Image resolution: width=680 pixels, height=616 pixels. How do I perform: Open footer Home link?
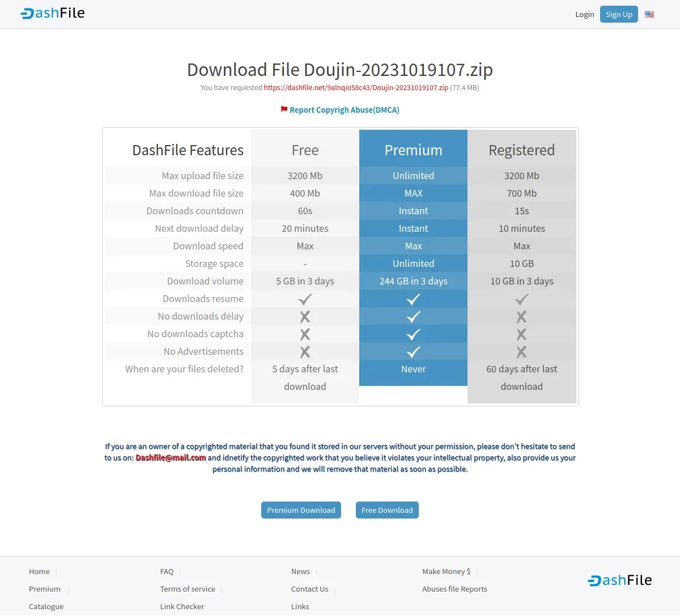tap(39, 571)
